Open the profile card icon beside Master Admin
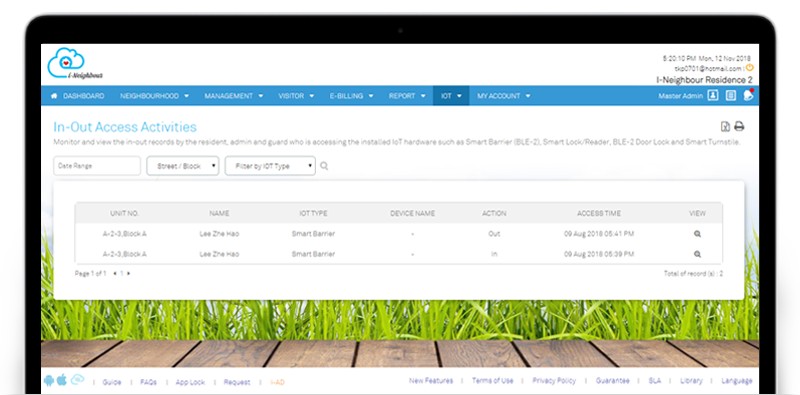Viewport: 800px width, 395px height. (713, 95)
